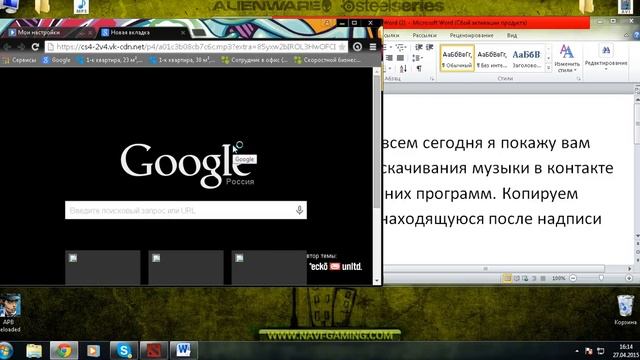This screenshot has width=640, height=360.
Task: Open the Google bookmark in bookmarks bar
Action: (57, 60)
